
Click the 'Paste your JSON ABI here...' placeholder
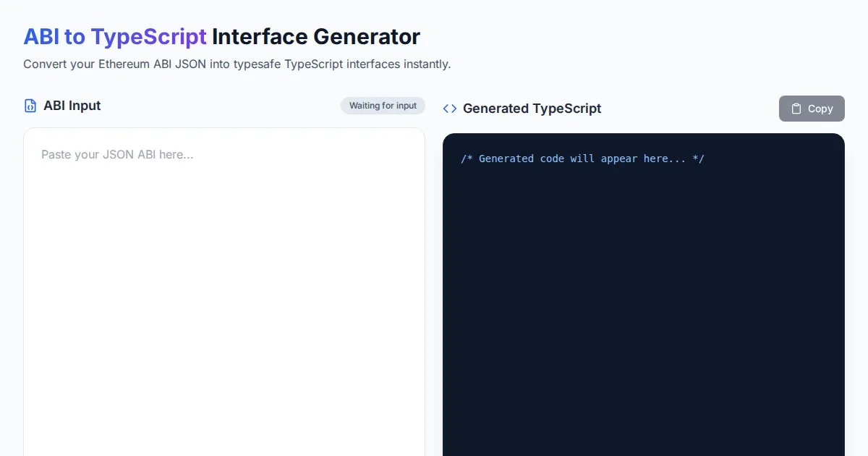pyautogui.click(x=117, y=154)
